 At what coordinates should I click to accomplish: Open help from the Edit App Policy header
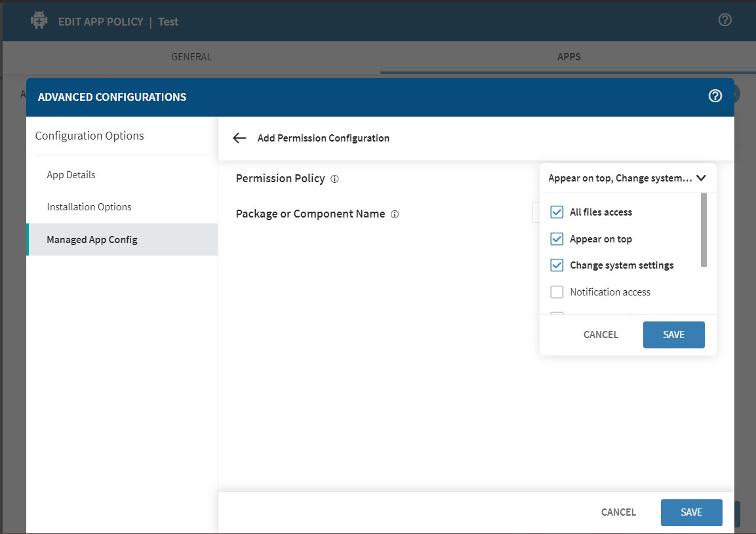(x=725, y=20)
